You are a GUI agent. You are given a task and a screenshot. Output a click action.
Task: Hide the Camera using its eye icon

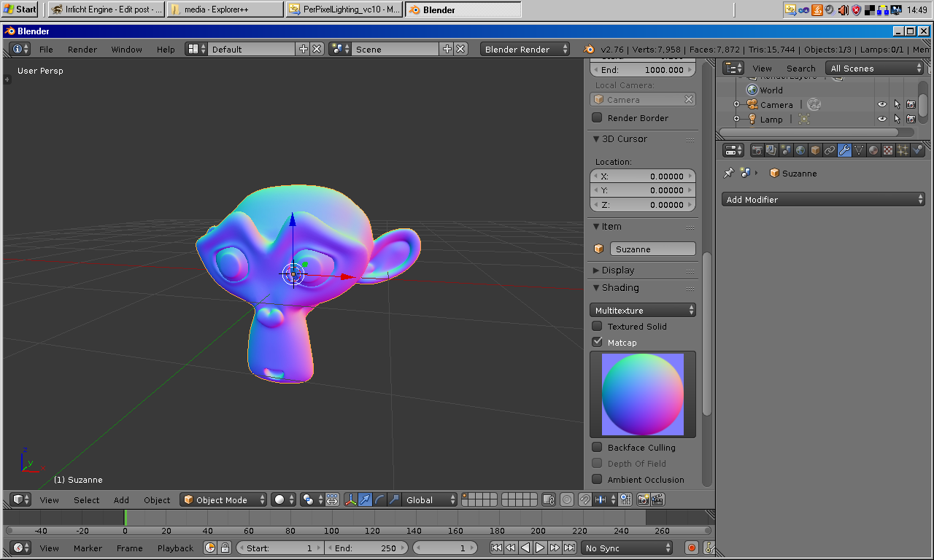click(882, 104)
